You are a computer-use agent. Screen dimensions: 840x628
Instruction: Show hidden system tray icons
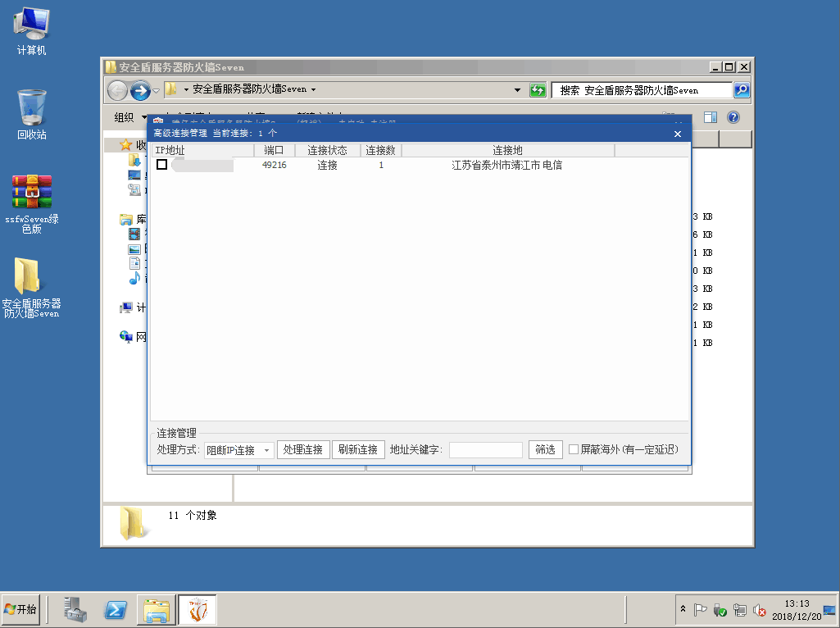683,610
